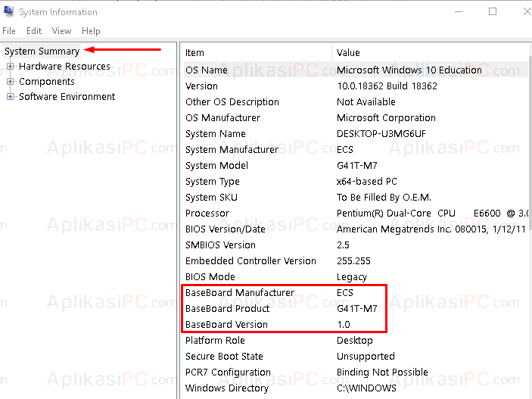Select the BaseBoard Version row

356,324
